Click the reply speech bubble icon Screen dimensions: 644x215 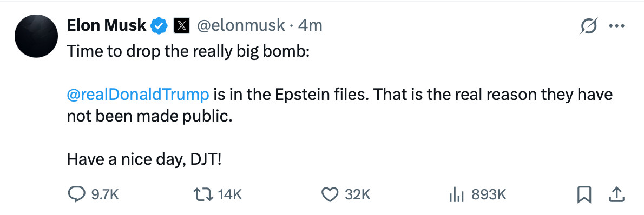click(x=76, y=194)
